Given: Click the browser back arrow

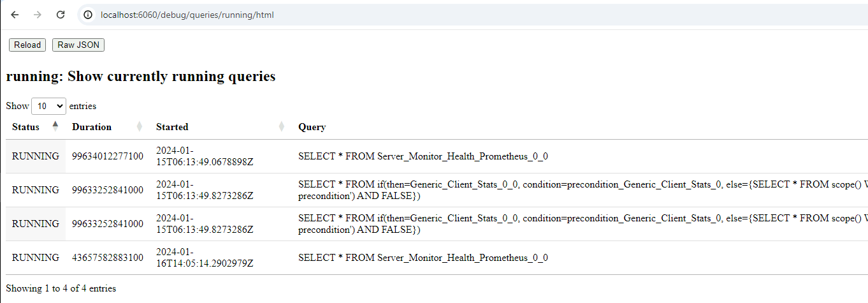Looking at the screenshot, I should [15, 15].
